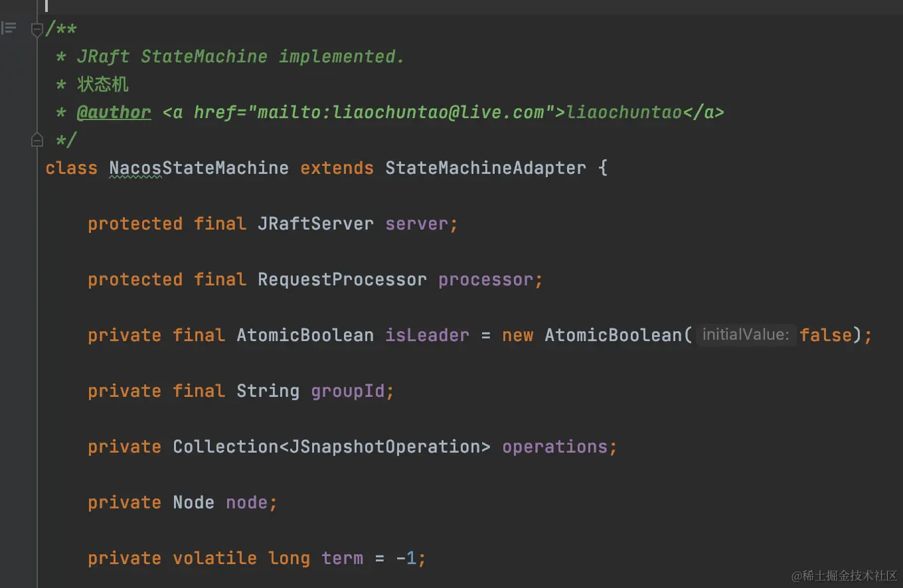The width and height of the screenshot is (903, 588).
Task: Click the term field name
Action: tap(342, 558)
